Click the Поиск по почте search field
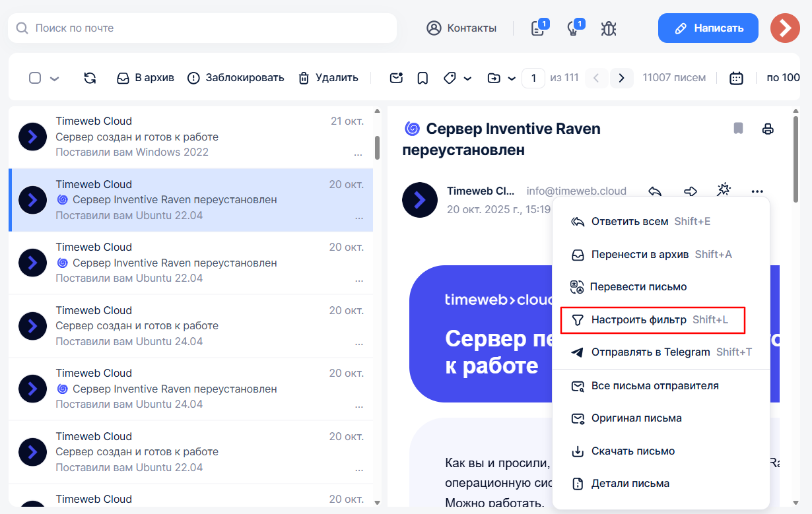The height and width of the screenshot is (514, 812). coord(205,28)
